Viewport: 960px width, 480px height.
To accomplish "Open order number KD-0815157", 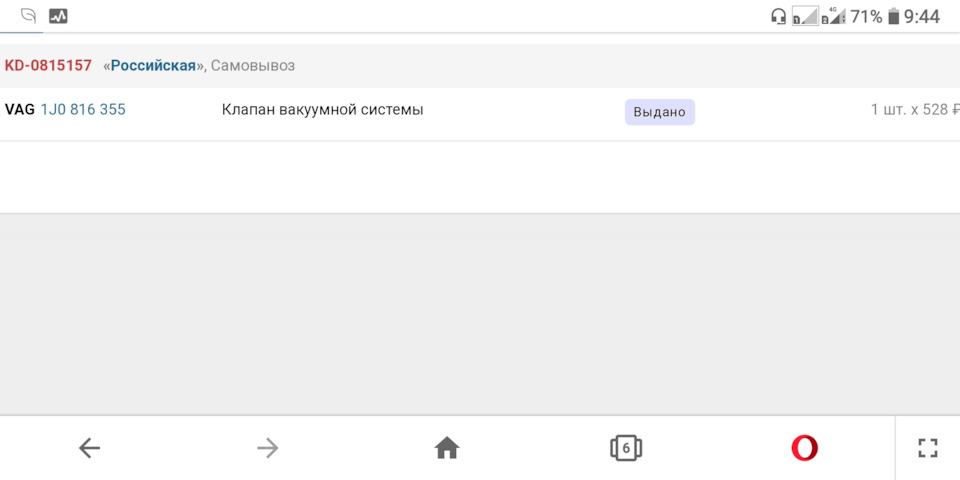I will [x=48, y=65].
